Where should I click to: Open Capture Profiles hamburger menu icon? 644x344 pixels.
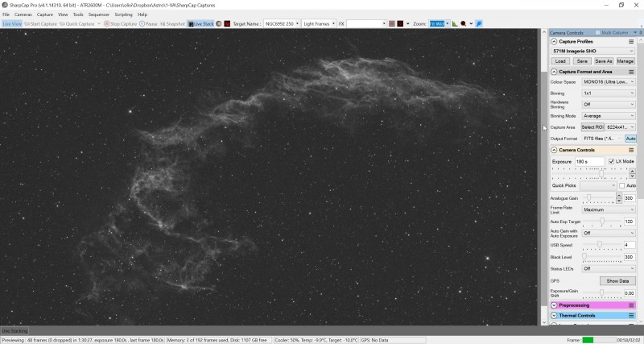pyautogui.click(x=631, y=42)
